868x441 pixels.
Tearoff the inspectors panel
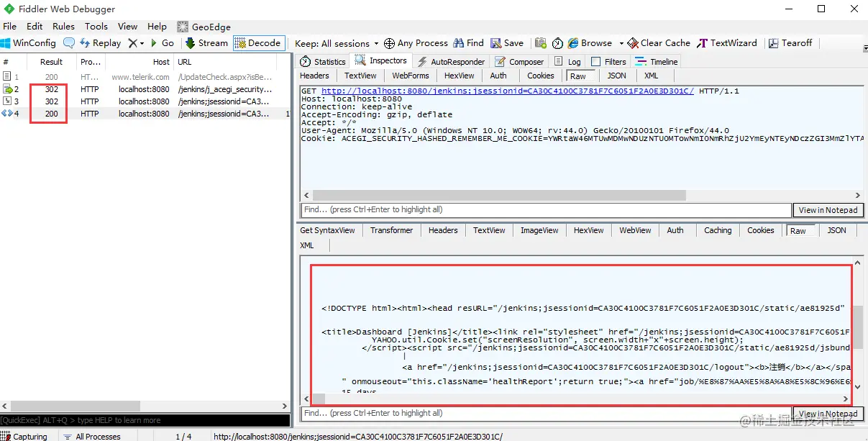[790, 43]
